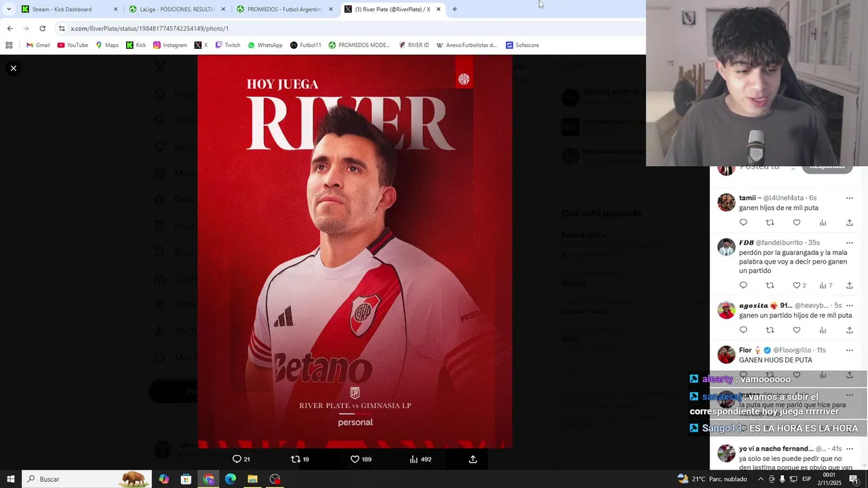The image size is (868, 488).
Task: Open Instagram bookmark
Action: click(x=170, y=45)
